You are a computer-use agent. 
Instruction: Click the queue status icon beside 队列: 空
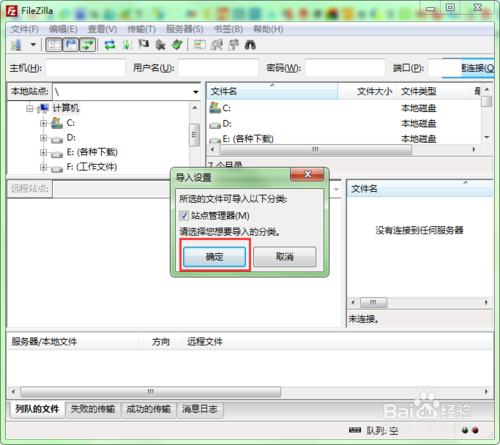355,430
